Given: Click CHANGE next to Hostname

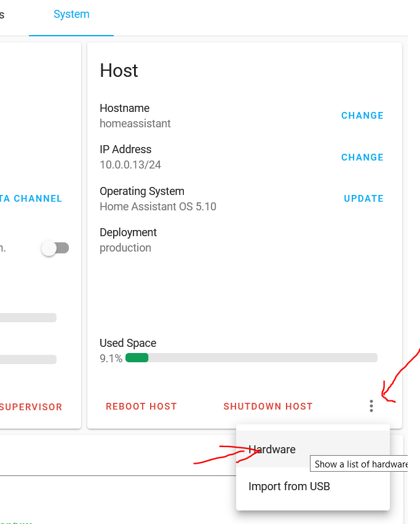Looking at the screenshot, I should [362, 116].
